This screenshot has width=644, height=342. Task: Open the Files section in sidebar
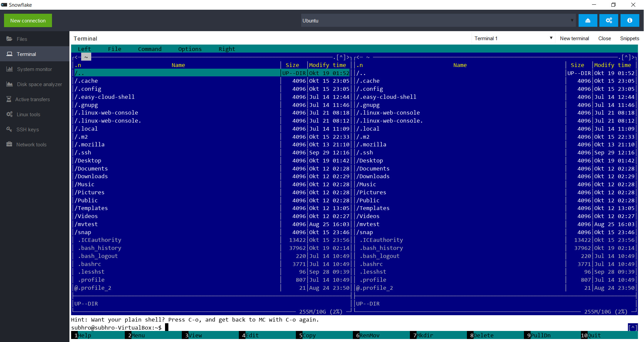click(35, 39)
